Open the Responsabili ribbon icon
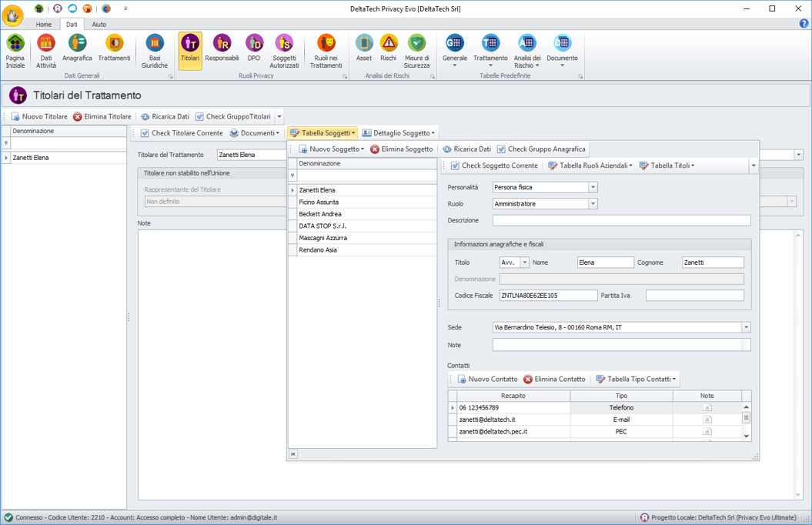This screenshot has width=812, height=525. 222,48
